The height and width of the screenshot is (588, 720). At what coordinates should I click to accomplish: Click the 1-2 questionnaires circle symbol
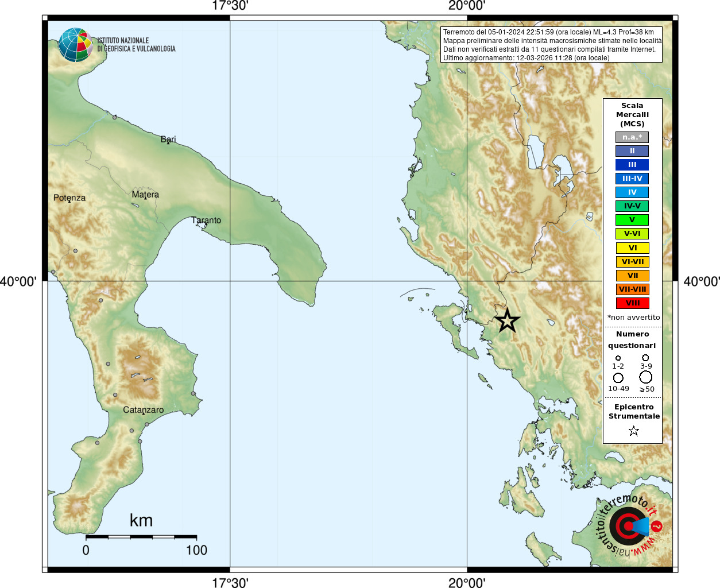618,358
